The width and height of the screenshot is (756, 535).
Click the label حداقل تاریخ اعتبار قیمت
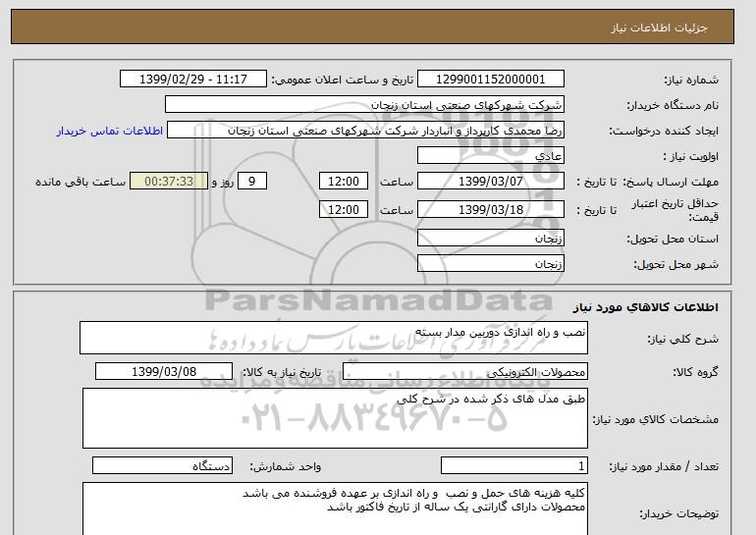click(x=675, y=210)
